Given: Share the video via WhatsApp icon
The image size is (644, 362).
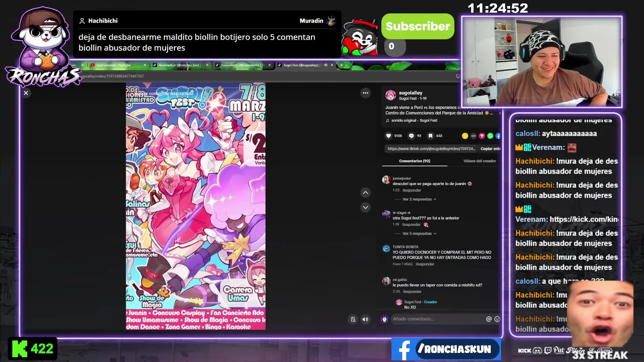Looking at the screenshot, I should click(x=490, y=136).
